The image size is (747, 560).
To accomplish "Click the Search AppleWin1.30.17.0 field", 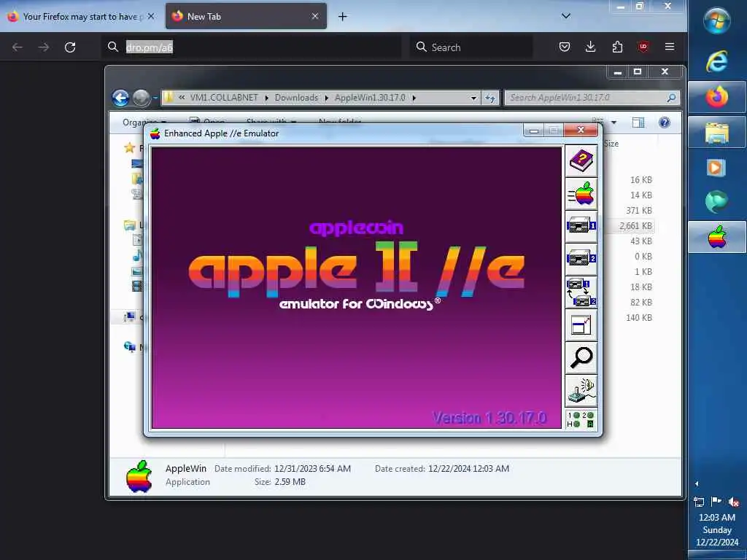I will tap(591, 98).
